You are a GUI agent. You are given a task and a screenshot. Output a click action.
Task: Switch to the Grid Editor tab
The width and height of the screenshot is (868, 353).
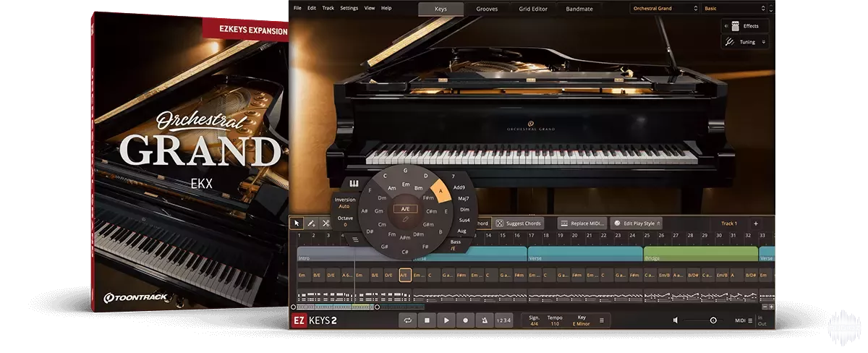pyautogui.click(x=533, y=9)
